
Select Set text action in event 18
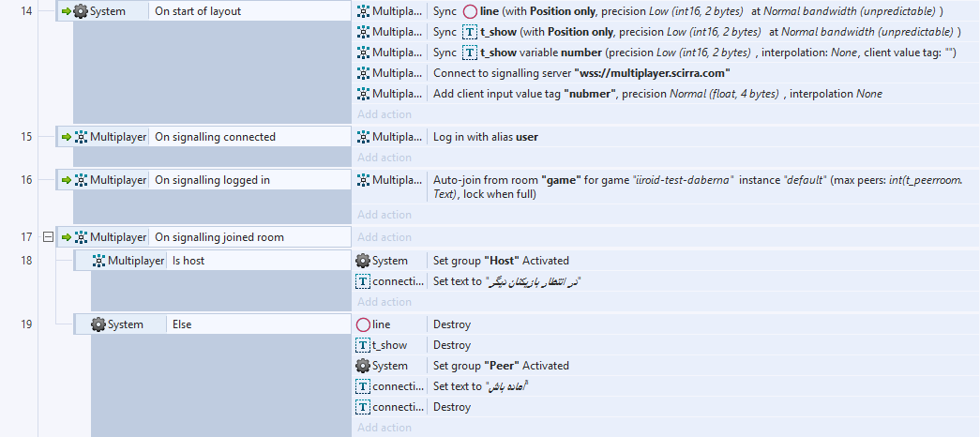506,281
